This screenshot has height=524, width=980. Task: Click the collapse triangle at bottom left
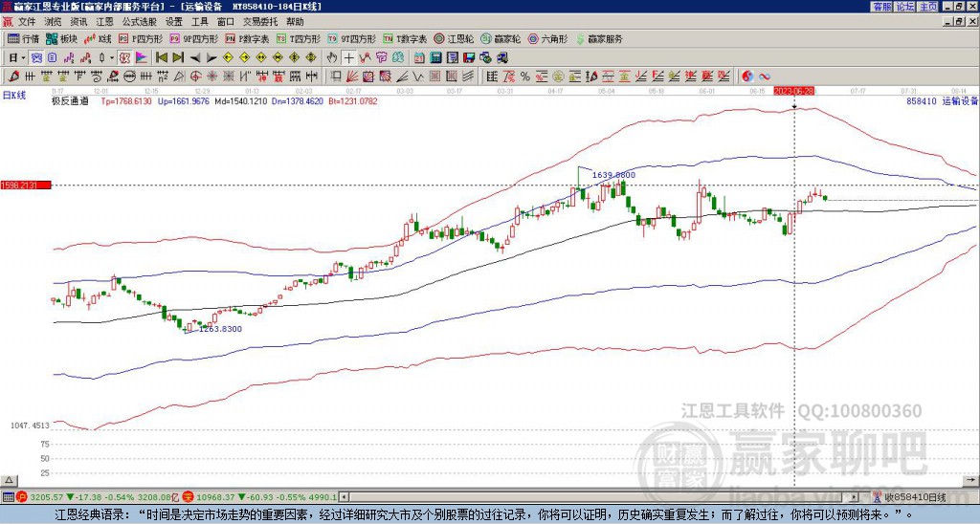9,480
